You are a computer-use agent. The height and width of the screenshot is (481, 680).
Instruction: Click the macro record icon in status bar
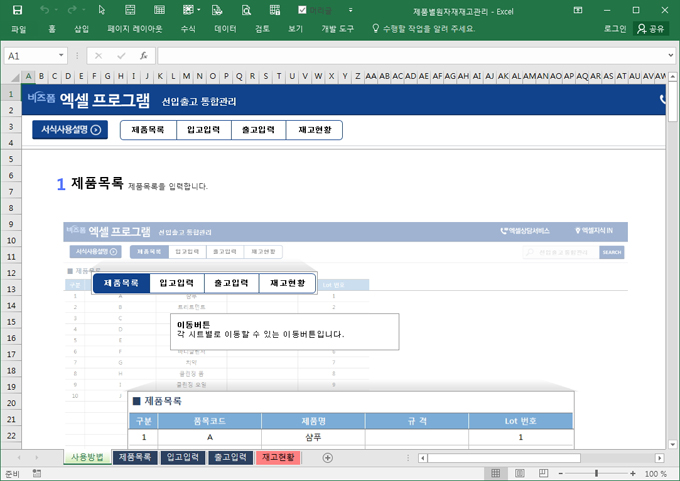click(x=36, y=473)
